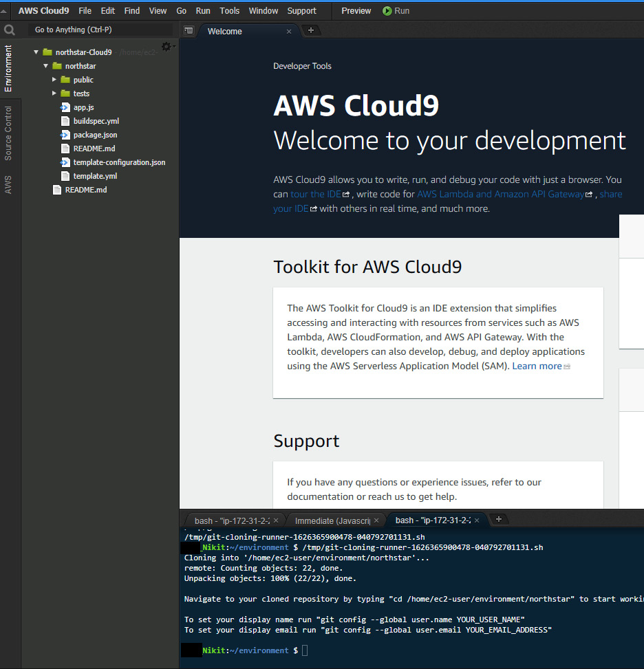This screenshot has height=669, width=644.
Task: Click the template-configuration.json file icon
Action: click(65, 162)
